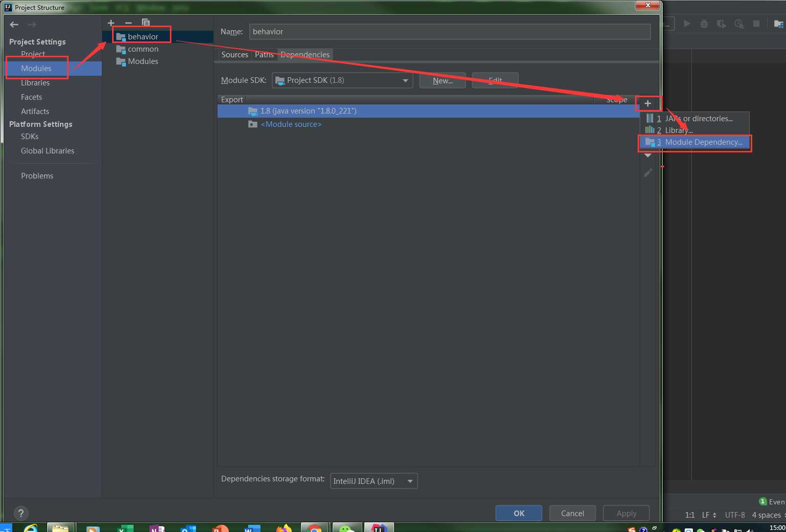Select Libraries under Project Settings

pyautogui.click(x=35, y=82)
